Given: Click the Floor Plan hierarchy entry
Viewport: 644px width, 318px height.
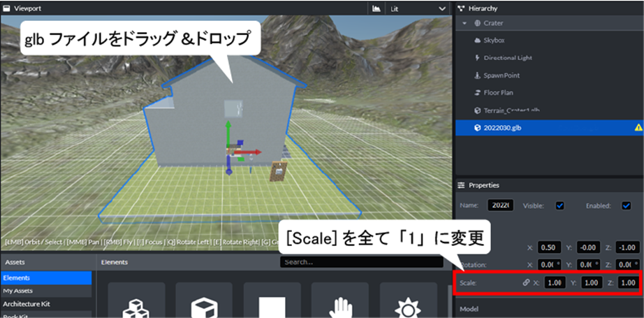Looking at the screenshot, I should [x=499, y=92].
